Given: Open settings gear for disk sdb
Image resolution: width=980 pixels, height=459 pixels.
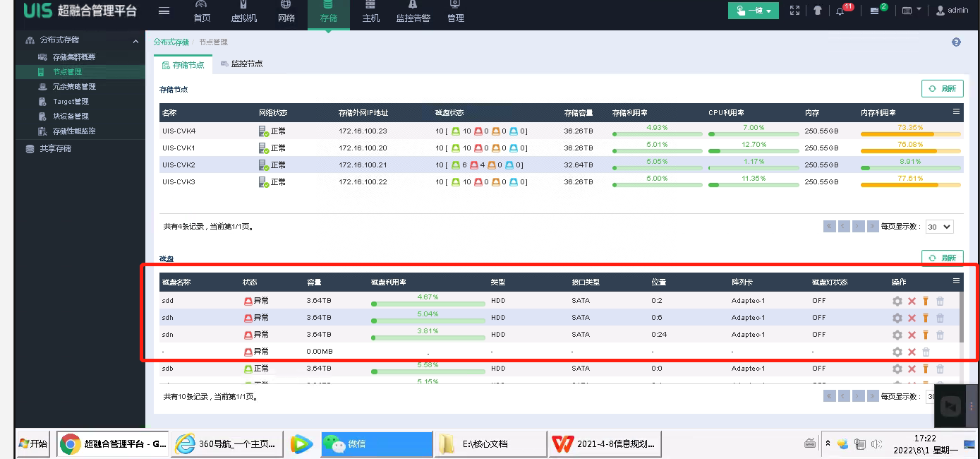Looking at the screenshot, I should click(x=897, y=369).
